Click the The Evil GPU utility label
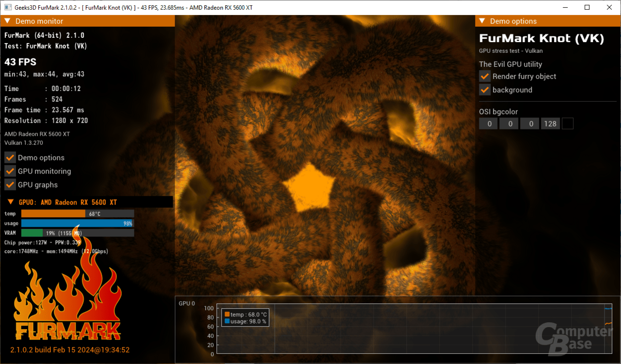621x364 pixels. [x=510, y=64]
